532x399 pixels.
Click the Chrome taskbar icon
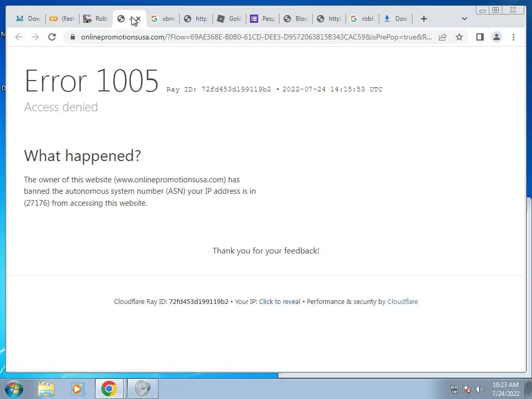pos(109,389)
